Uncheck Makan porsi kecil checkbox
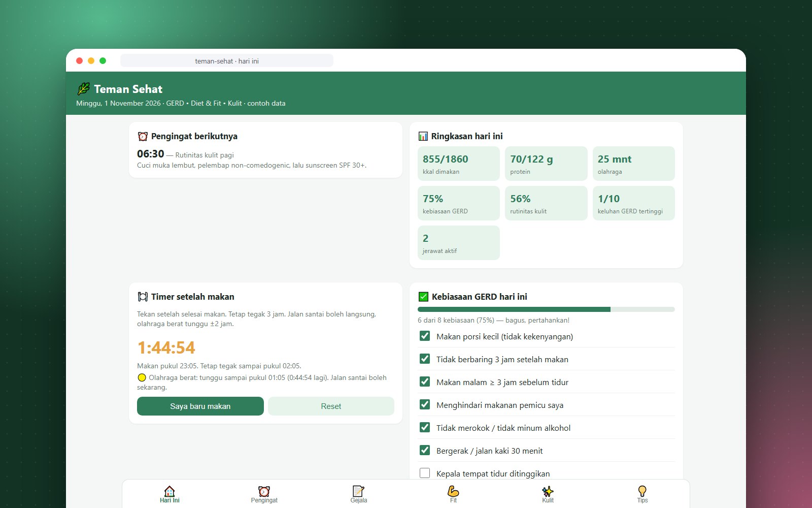 [425, 336]
